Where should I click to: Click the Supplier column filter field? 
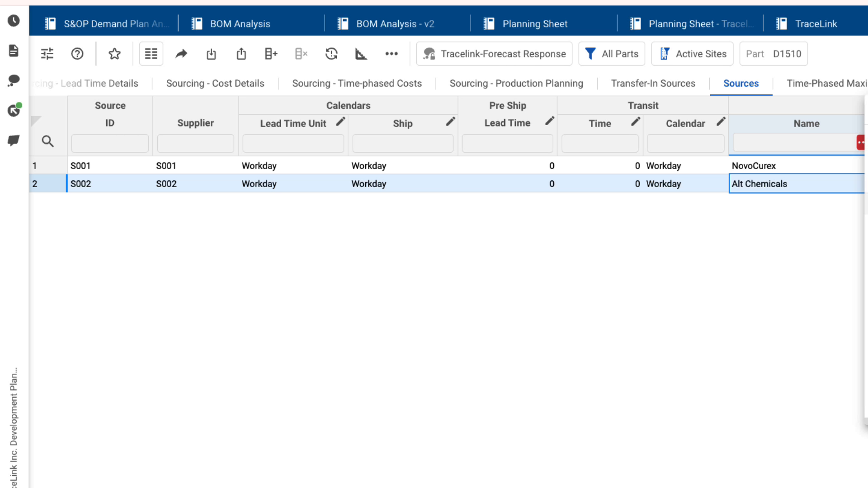(x=195, y=143)
